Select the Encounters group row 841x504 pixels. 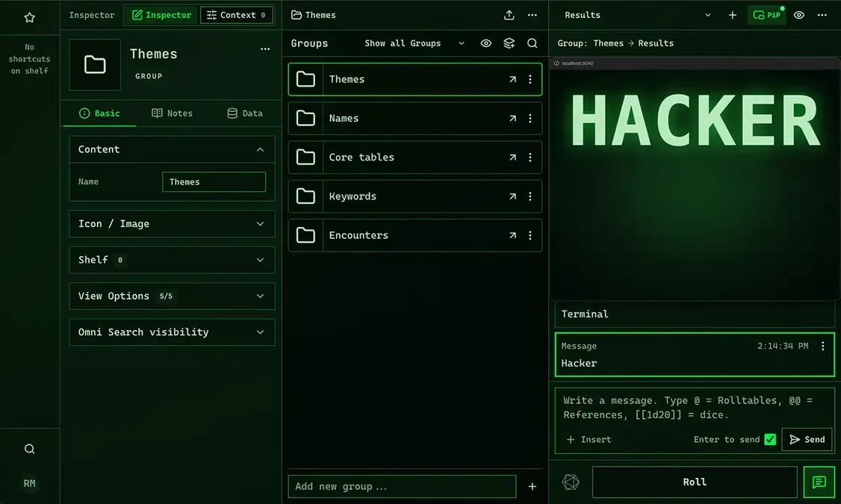point(415,235)
